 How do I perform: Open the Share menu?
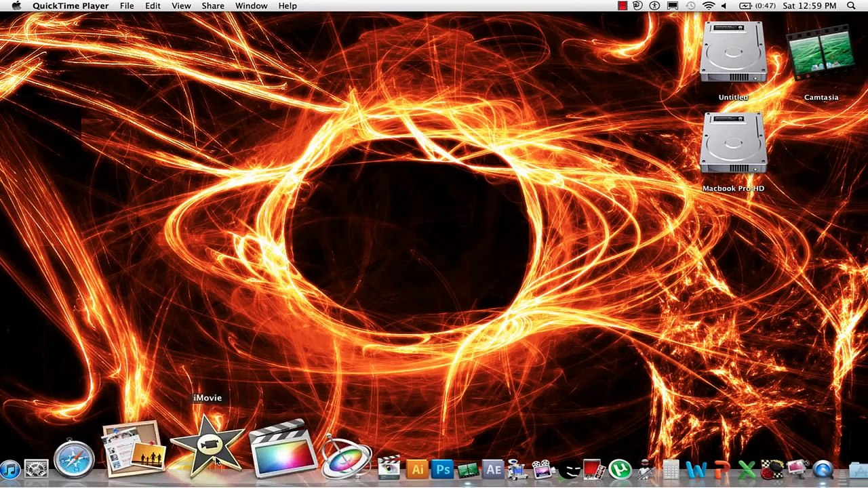213,6
